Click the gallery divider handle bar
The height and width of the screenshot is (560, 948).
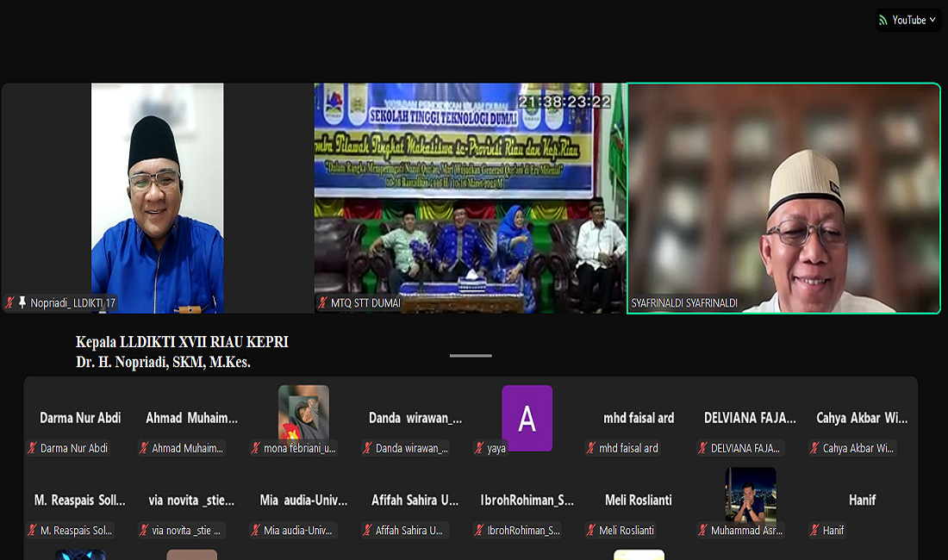tap(471, 355)
